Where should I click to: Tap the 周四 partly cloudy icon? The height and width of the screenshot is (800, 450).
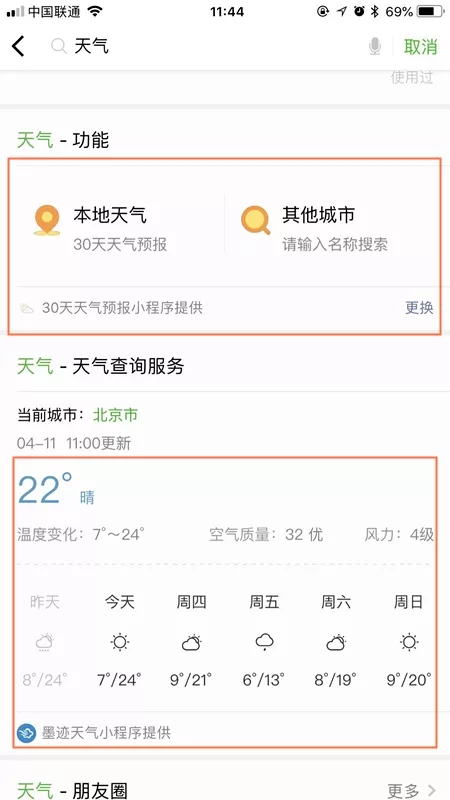191,642
